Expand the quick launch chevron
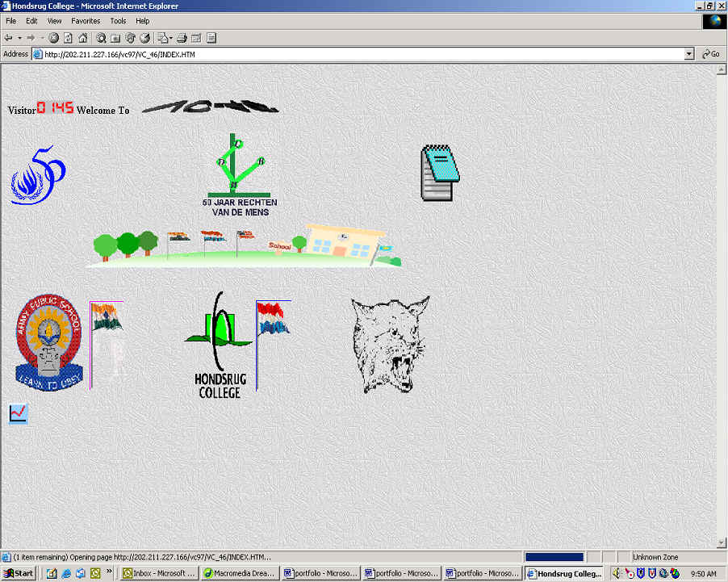728x582 pixels. coord(109,571)
